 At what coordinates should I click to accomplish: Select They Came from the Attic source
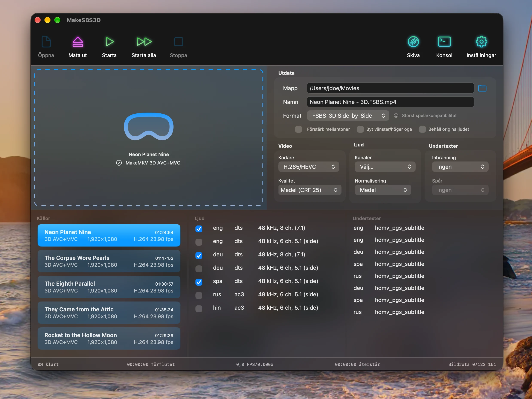point(109,313)
